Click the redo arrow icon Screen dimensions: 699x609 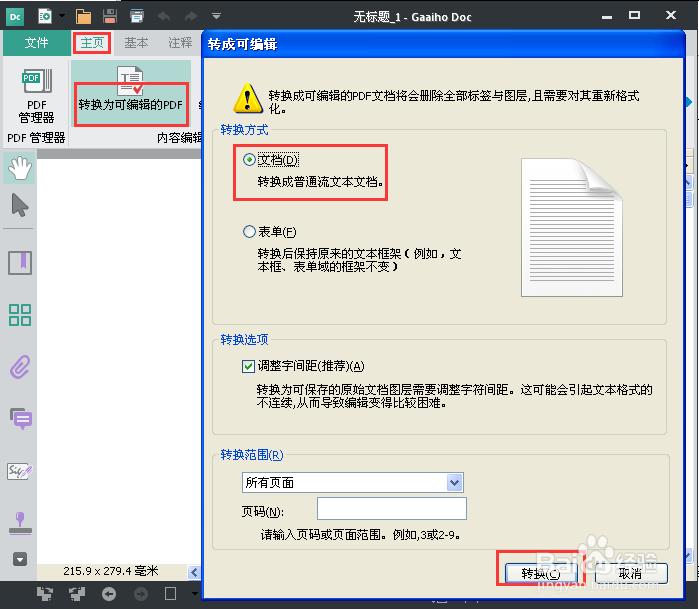(191, 16)
